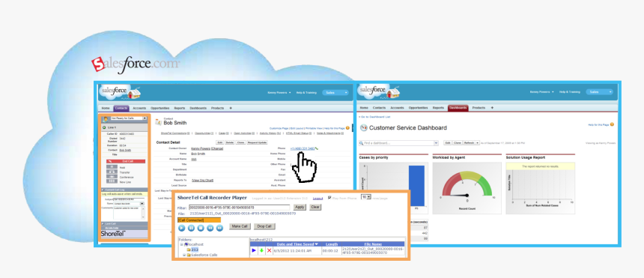
Task: Click Request Update button in Contact Detail
Action: tap(257, 142)
